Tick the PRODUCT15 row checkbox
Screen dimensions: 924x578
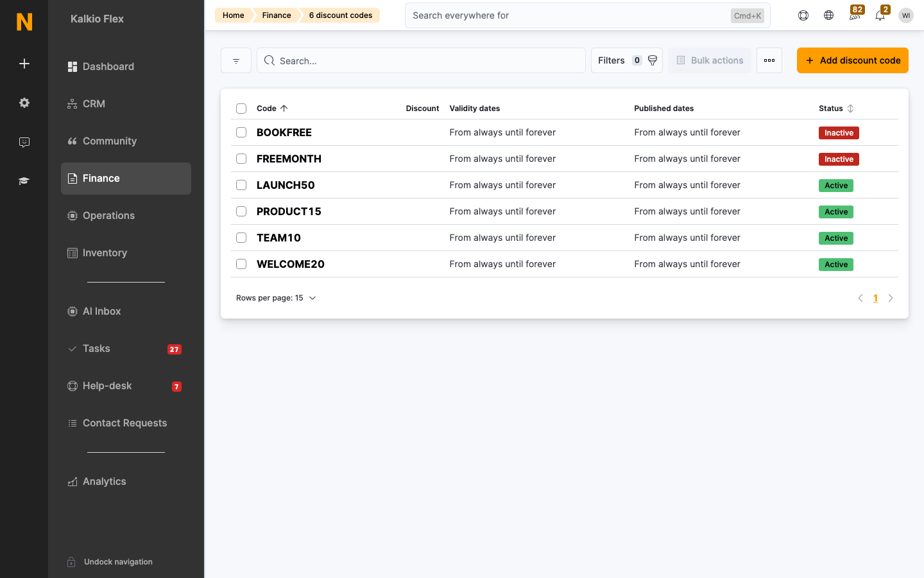point(241,211)
